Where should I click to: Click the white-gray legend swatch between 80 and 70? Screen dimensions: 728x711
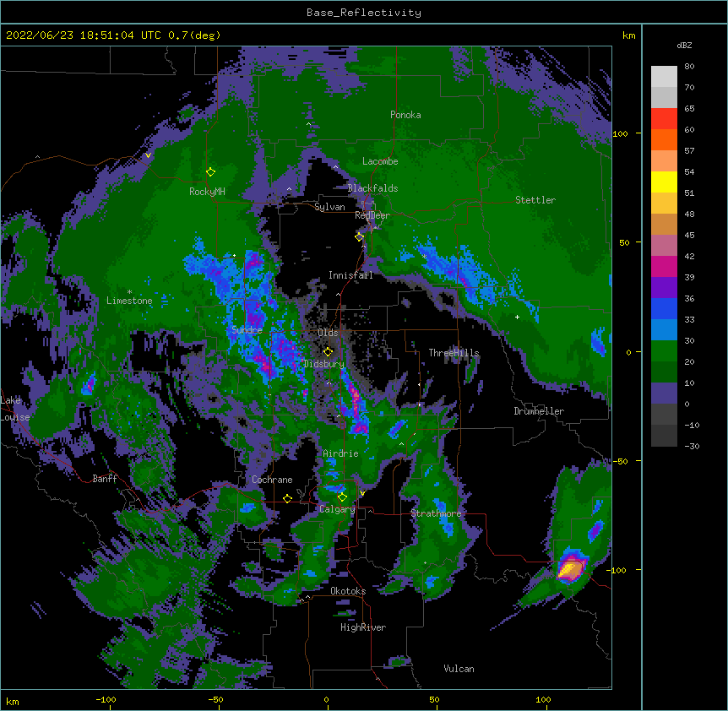[x=664, y=76]
